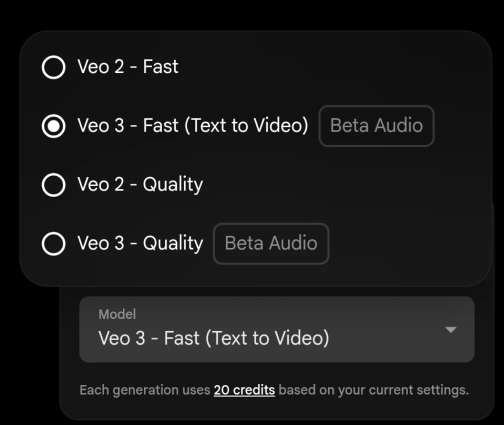
Task: Enable the Veo 3 - Quality radio circle
Action: click(x=53, y=243)
